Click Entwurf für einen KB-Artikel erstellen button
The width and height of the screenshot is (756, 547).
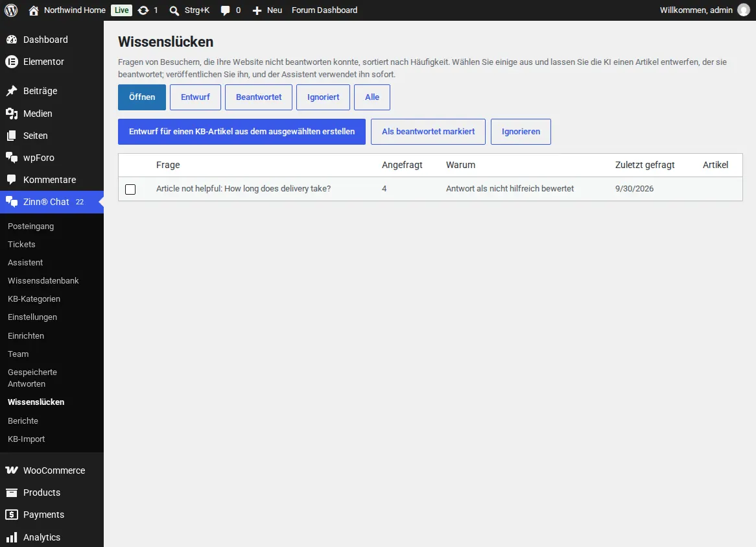click(x=242, y=132)
